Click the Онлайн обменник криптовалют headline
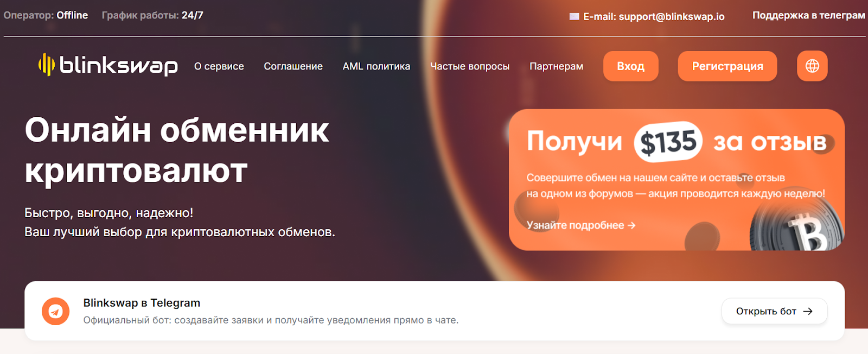Screen dimensions: 868x354 [x=177, y=150]
